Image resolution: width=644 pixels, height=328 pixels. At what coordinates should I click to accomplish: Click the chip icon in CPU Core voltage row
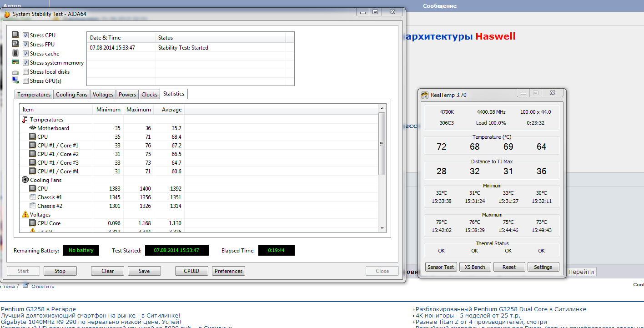pyautogui.click(x=32, y=223)
